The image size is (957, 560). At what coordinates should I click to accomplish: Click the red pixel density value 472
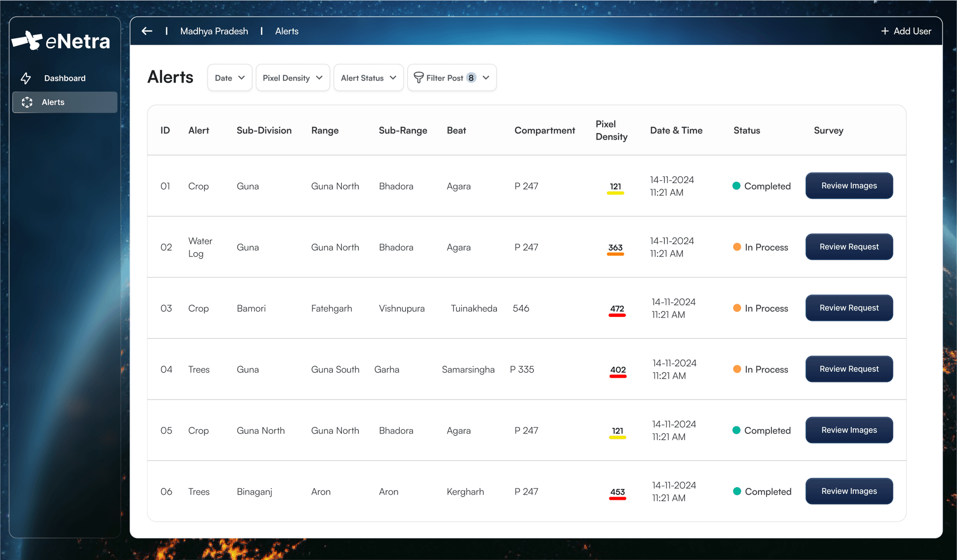[617, 309]
